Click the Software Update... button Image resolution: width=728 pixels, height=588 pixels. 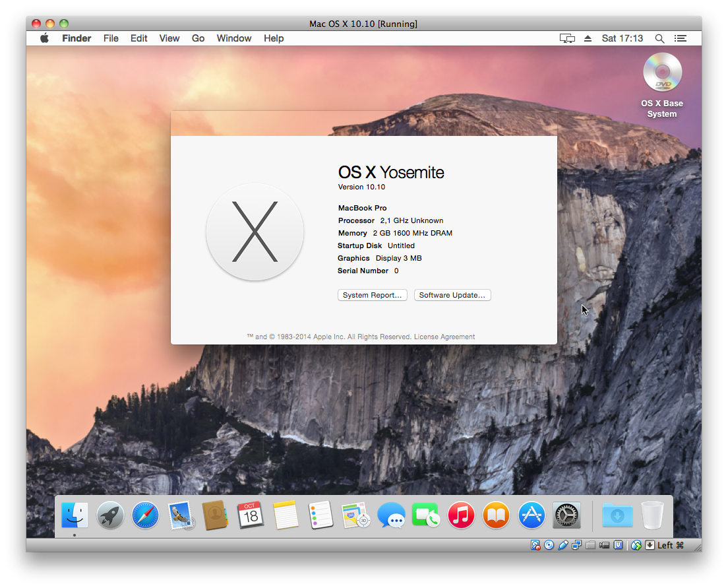(x=452, y=295)
